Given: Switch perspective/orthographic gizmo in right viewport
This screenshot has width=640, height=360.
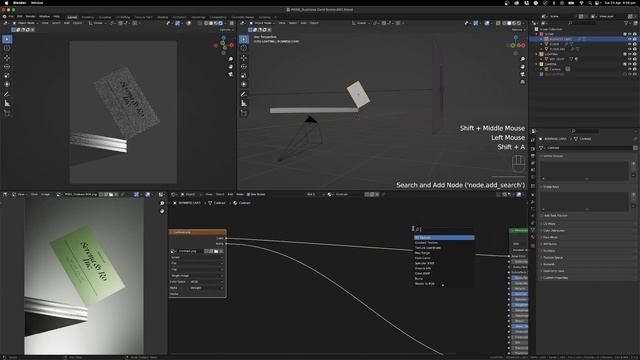Looking at the screenshot, I should (522, 82).
